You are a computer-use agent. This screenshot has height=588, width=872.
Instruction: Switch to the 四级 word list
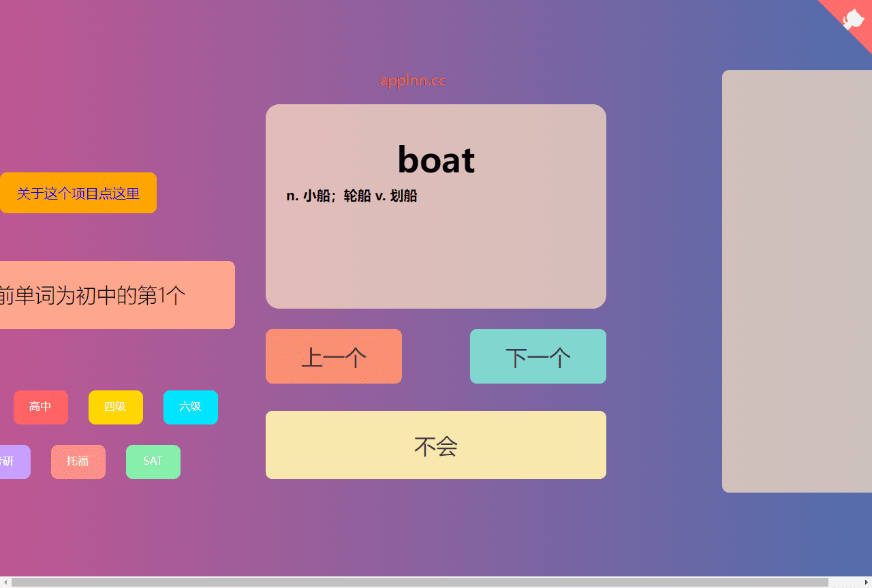116,407
